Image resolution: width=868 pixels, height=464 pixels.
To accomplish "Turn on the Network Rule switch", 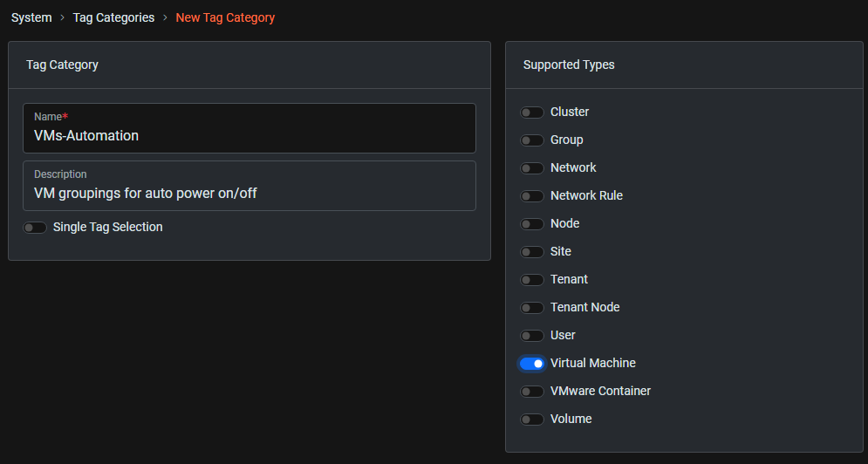I will tap(531, 196).
